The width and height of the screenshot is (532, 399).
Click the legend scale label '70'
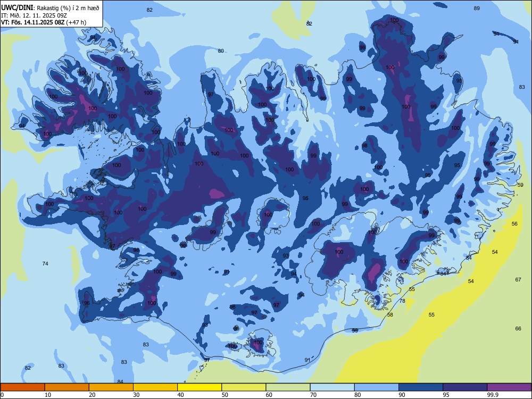[x=313, y=395]
